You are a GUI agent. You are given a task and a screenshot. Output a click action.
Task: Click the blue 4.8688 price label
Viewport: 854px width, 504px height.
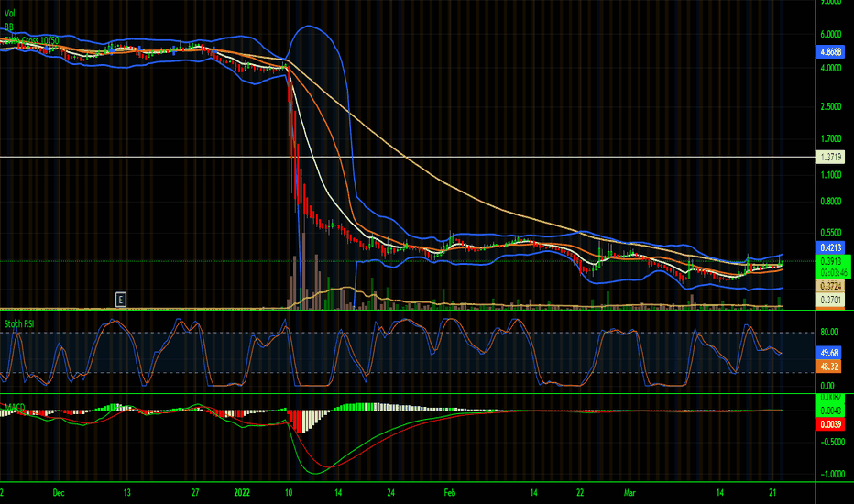click(830, 51)
